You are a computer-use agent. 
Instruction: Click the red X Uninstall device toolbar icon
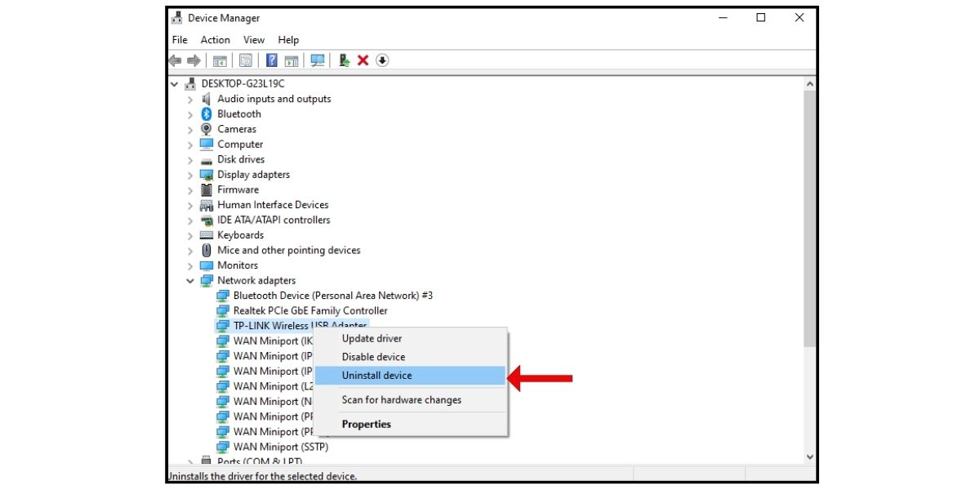click(x=363, y=60)
